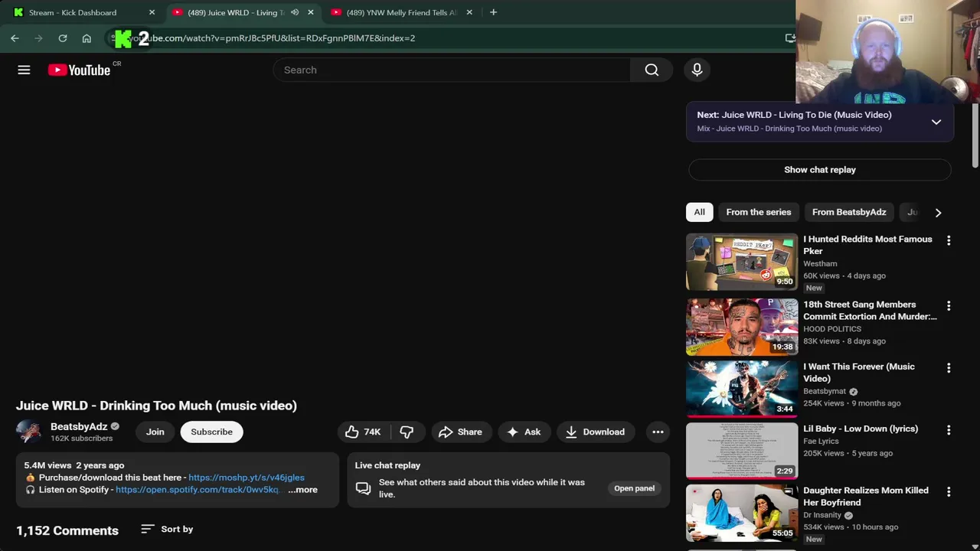The image size is (980, 551).
Task: Click the Join channel button
Action: [x=155, y=432]
